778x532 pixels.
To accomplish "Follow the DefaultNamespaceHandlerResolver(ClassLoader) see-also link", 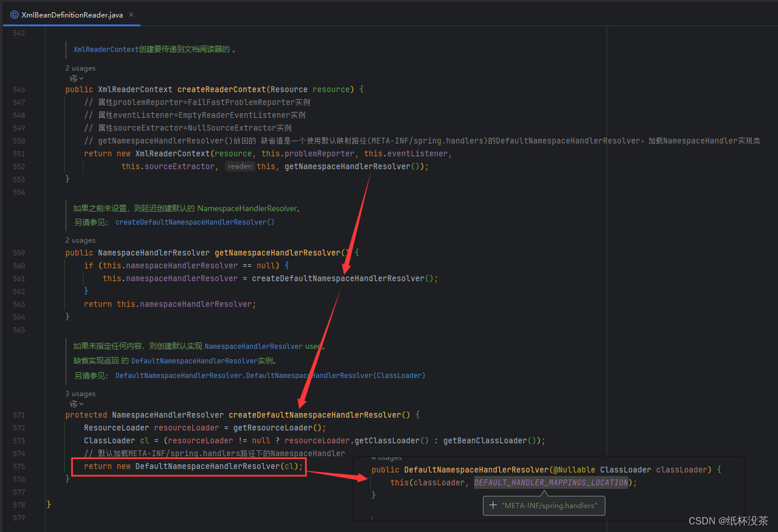I will tap(270, 376).
